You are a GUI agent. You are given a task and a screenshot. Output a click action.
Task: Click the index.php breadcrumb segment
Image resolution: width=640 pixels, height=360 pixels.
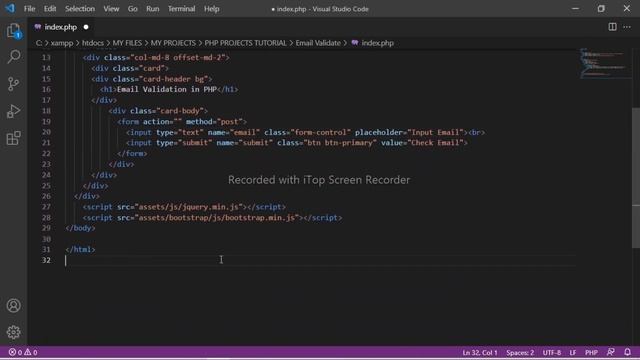[378, 43]
